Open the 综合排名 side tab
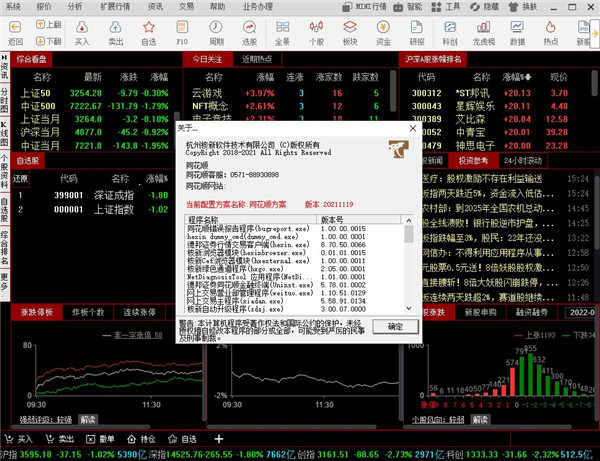Viewport: 600px width, 461px height. (4, 248)
